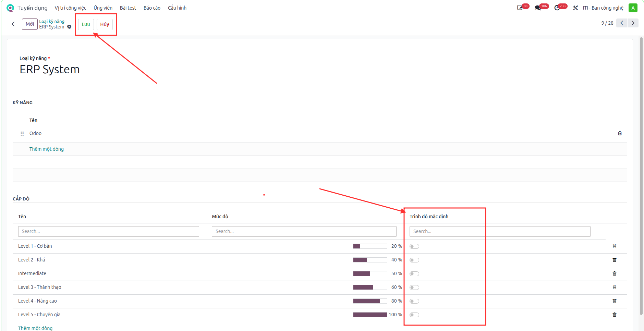Delete the Level 1 - Cơ bản row

point(615,246)
